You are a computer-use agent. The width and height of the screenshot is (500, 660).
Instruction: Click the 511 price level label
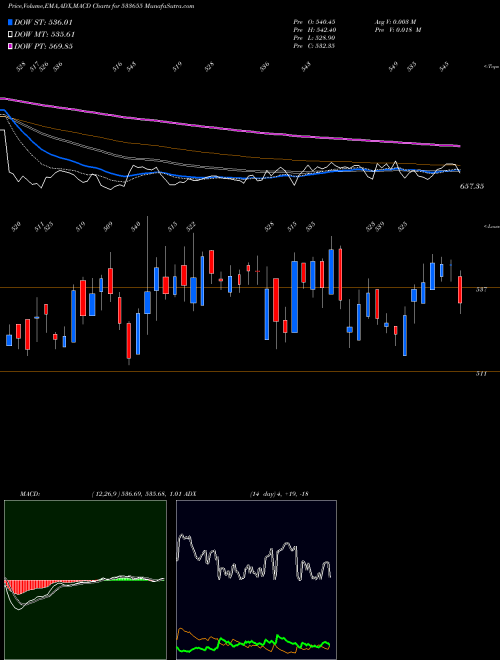click(481, 373)
